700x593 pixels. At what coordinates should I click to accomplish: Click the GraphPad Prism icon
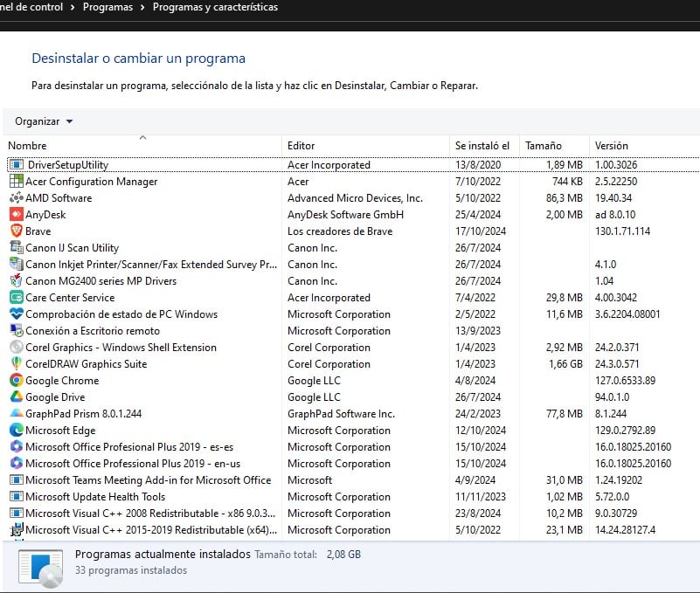[x=17, y=413]
